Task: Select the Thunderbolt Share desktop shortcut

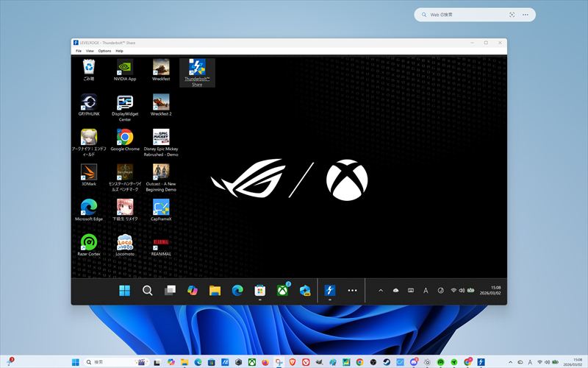Action: [x=197, y=71]
